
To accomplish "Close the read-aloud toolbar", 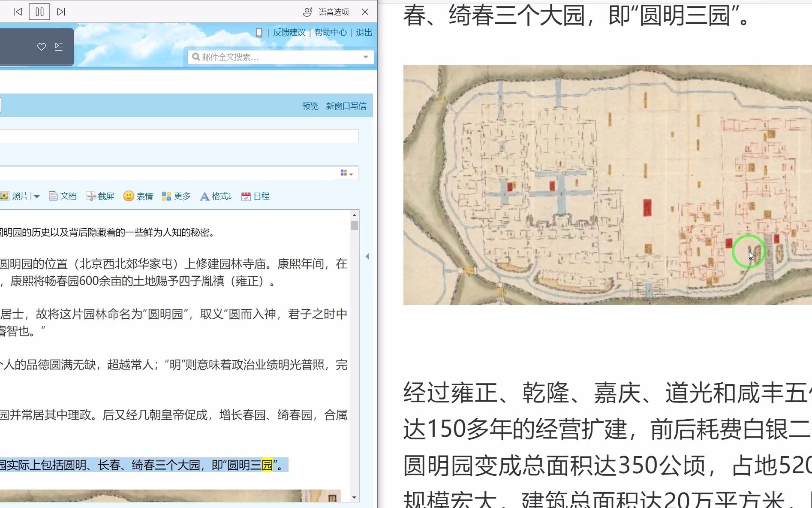I will [365, 12].
